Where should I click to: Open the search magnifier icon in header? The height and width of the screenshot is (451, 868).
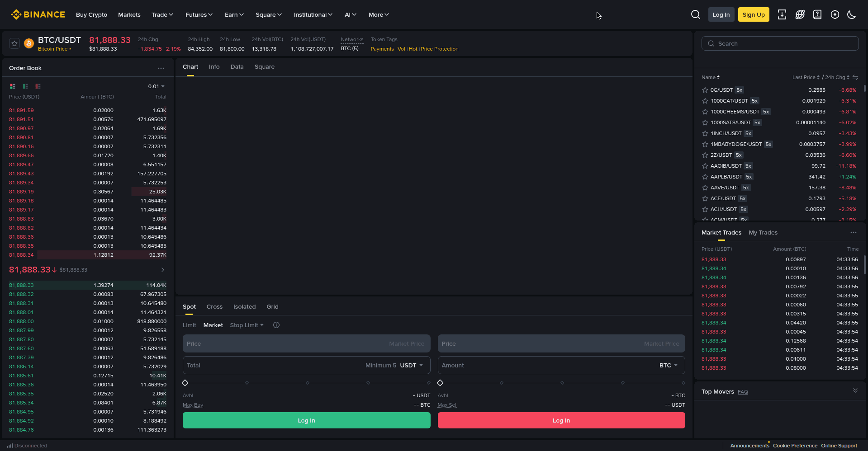tap(696, 14)
